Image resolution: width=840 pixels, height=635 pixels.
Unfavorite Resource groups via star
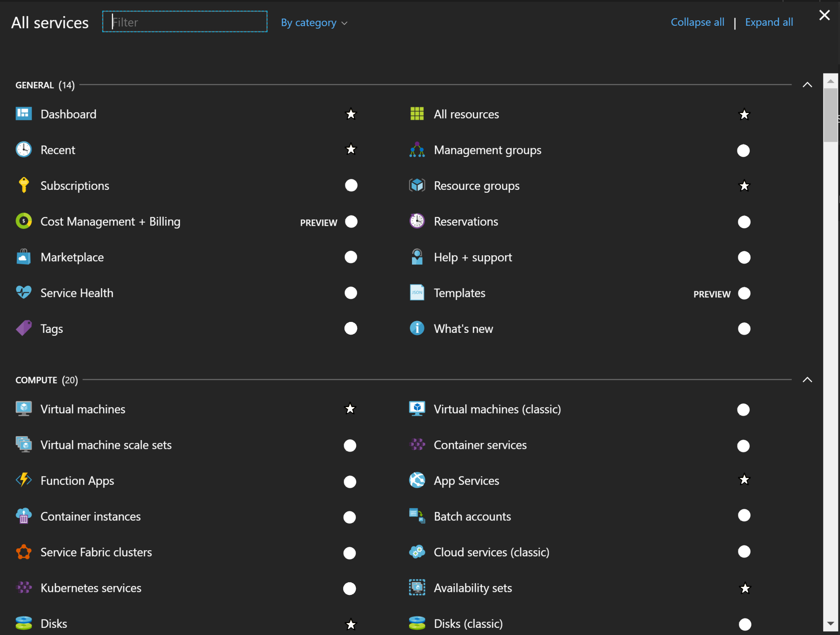(x=744, y=186)
